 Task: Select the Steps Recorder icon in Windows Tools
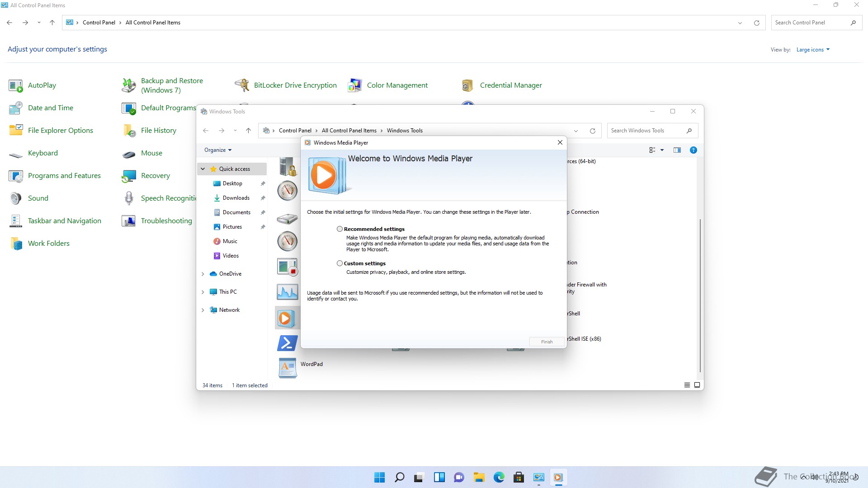click(x=288, y=267)
